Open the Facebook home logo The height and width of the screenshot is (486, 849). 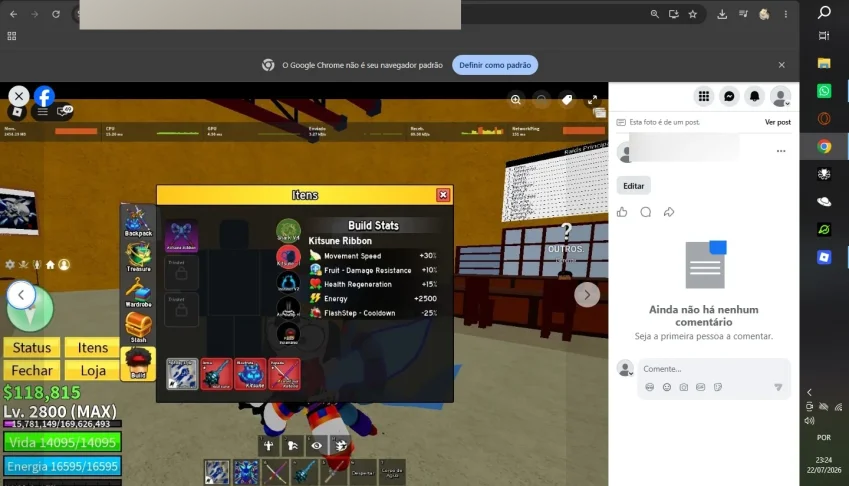44,96
